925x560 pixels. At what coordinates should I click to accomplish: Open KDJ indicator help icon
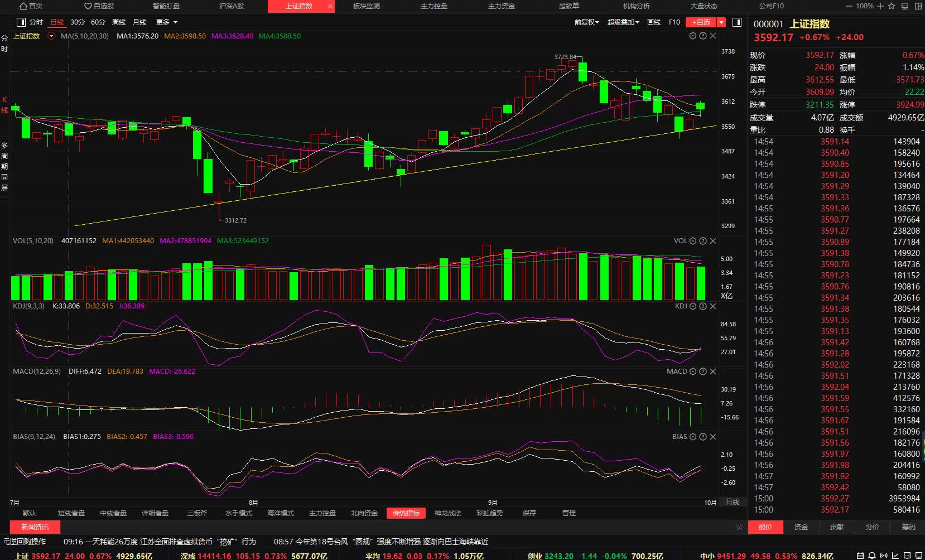pos(703,306)
